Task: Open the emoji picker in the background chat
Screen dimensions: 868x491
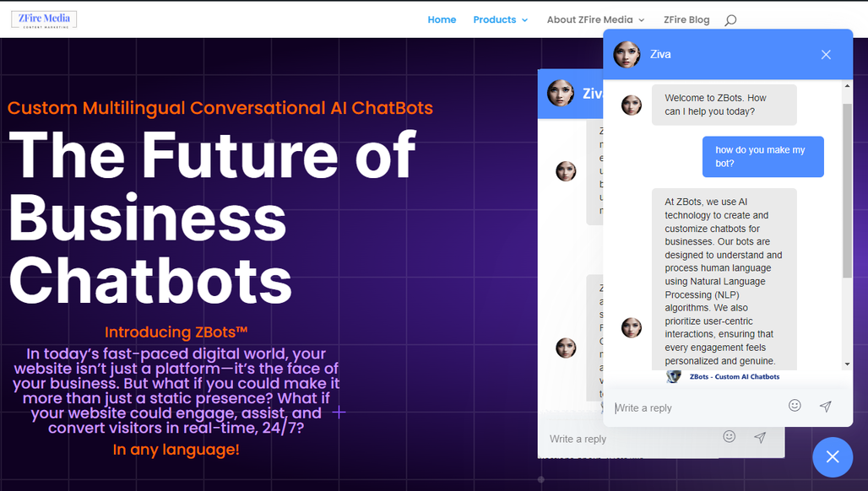Action: (729, 436)
